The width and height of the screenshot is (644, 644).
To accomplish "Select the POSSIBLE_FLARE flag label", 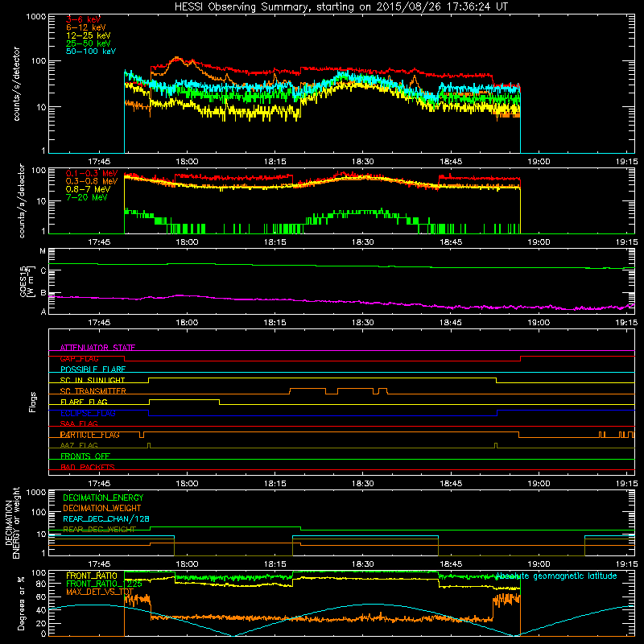I will tap(93, 369).
